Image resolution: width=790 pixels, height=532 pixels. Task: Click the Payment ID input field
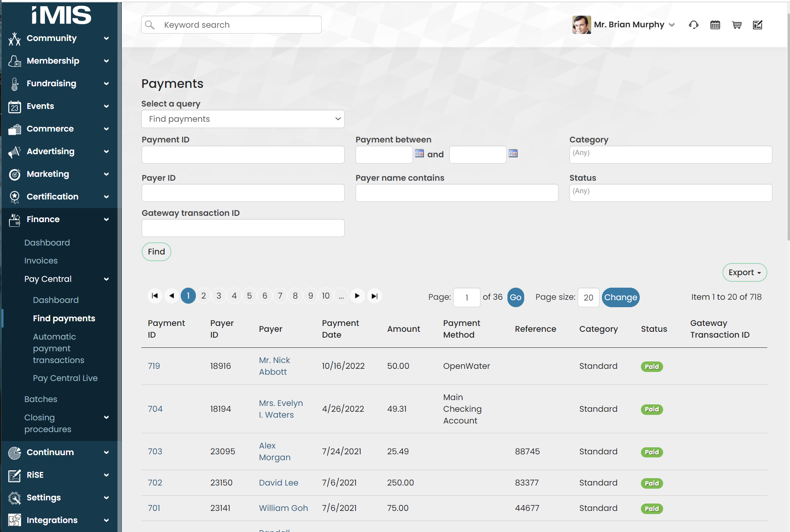click(x=243, y=155)
